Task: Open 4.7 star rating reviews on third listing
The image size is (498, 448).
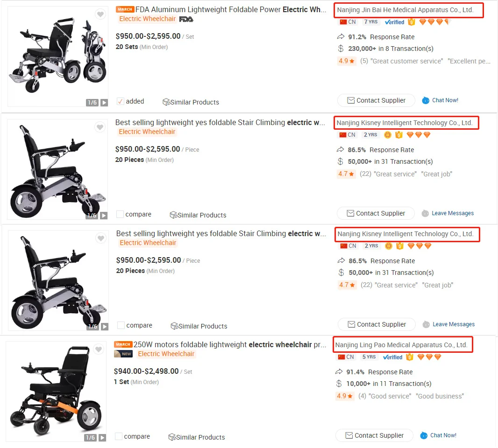Action: [x=347, y=285]
